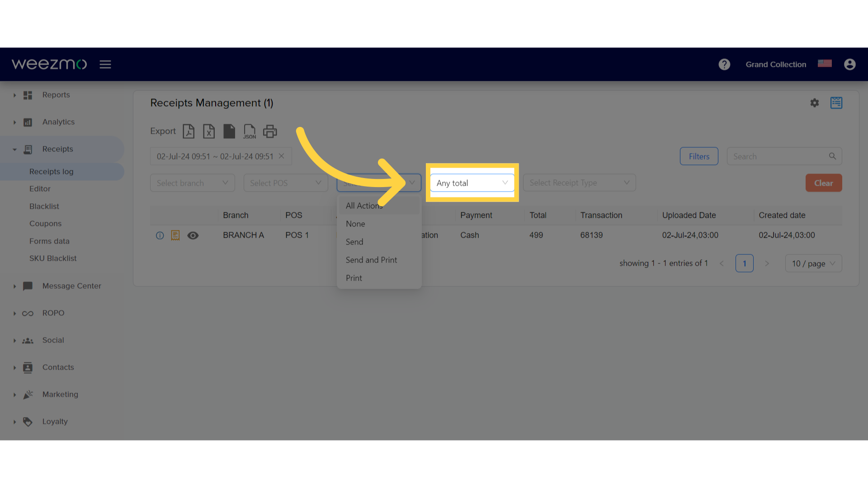Click the receipt document icon for row
Image resolution: width=868 pixels, height=488 pixels.
tap(175, 235)
